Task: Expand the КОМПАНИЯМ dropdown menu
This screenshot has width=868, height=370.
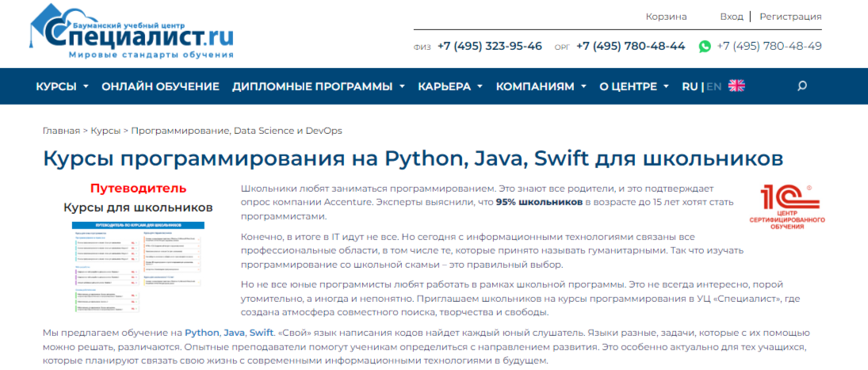Action: 541,86
